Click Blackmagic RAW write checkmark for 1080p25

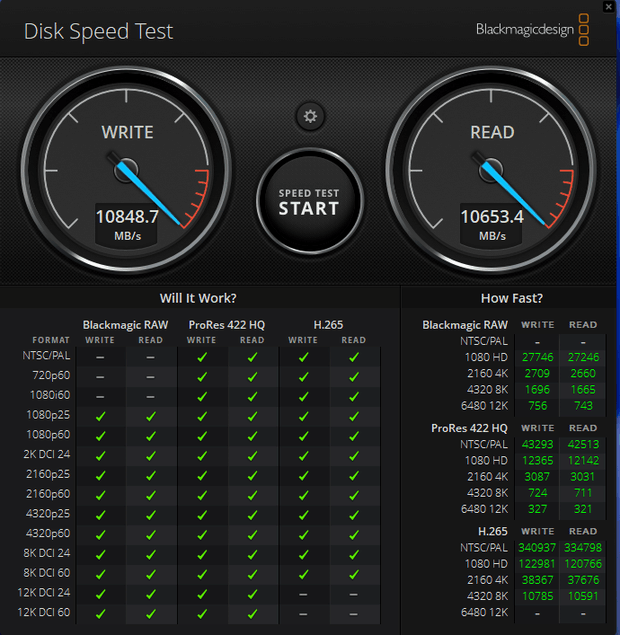(100, 416)
